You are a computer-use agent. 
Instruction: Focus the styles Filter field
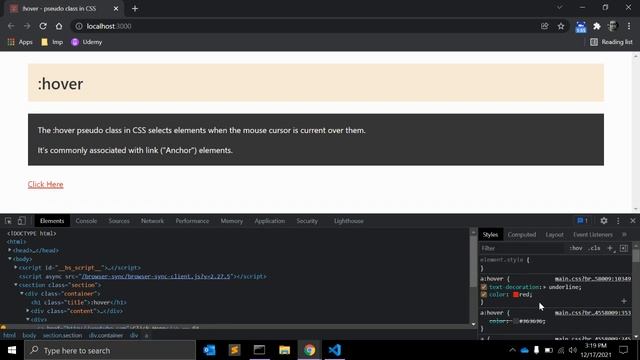point(522,248)
